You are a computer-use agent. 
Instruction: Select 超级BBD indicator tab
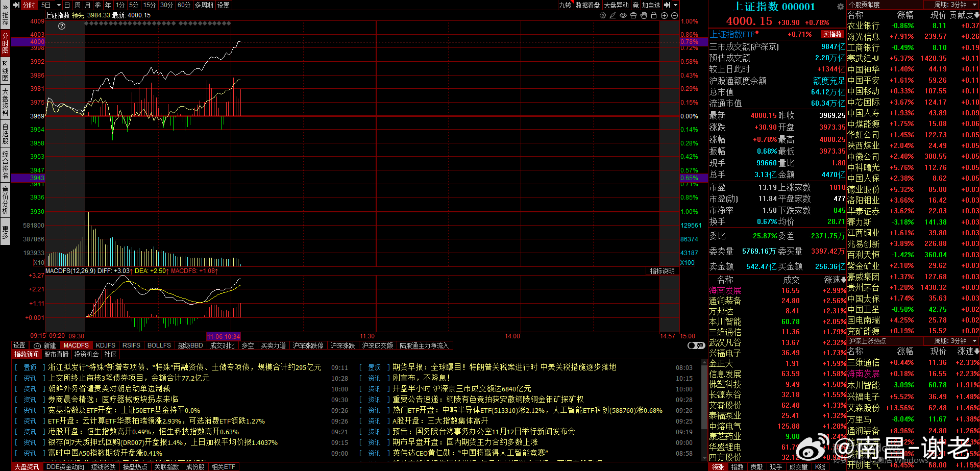coord(190,345)
